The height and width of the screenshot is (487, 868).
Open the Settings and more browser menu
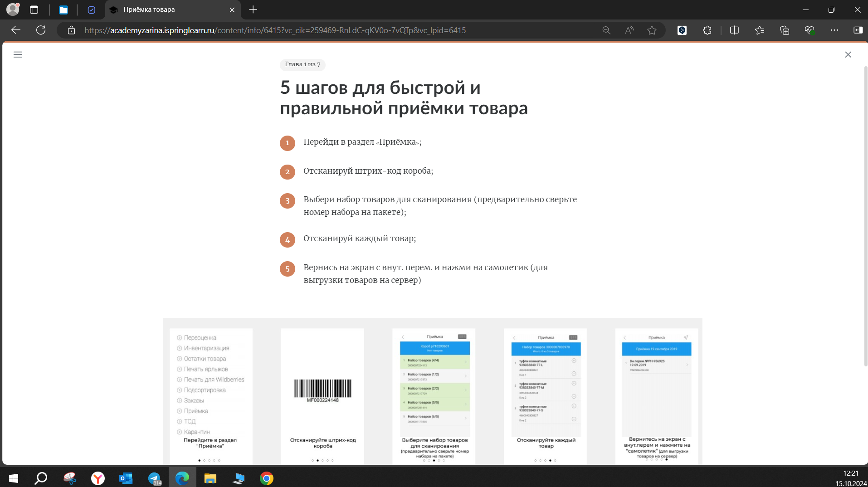835,30
